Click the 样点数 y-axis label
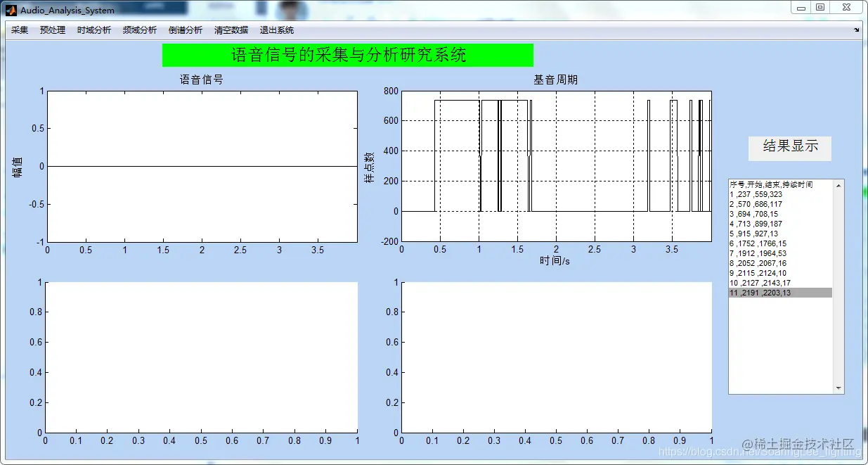The height and width of the screenshot is (465, 868). tap(368, 169)
